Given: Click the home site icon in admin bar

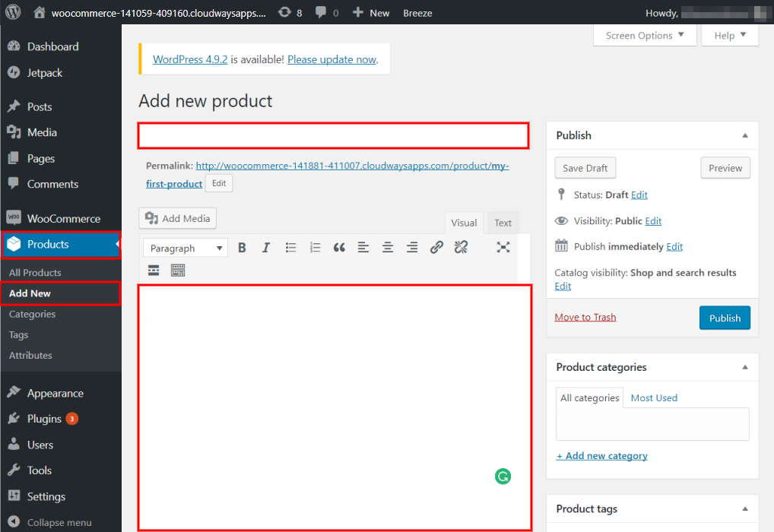Looking at the screenshot, I should click(x=40, y=12).
